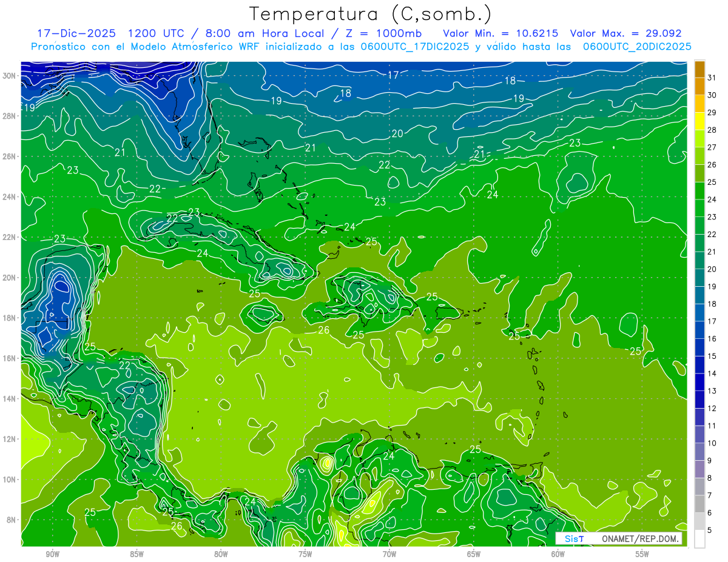Viewport: 728px width, 562px height.
Task: Click the '55W' longitude axis label
Action: point(642,555)
